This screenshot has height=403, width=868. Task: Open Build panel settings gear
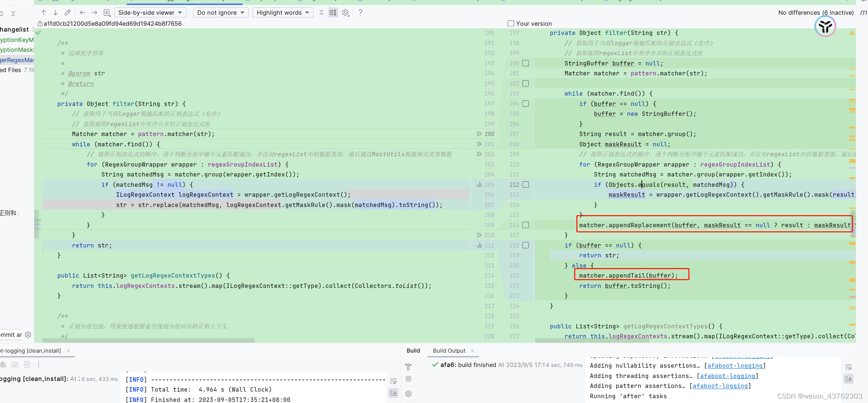[x=408, y=393]
